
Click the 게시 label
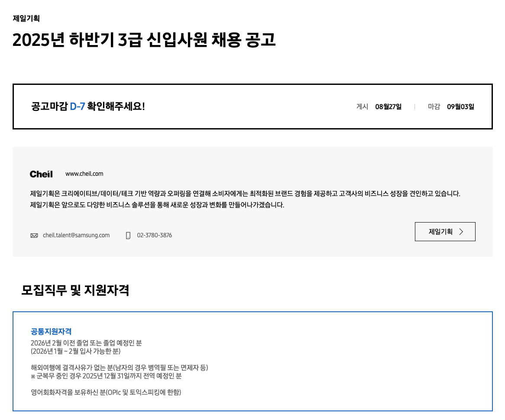(363, 107)
